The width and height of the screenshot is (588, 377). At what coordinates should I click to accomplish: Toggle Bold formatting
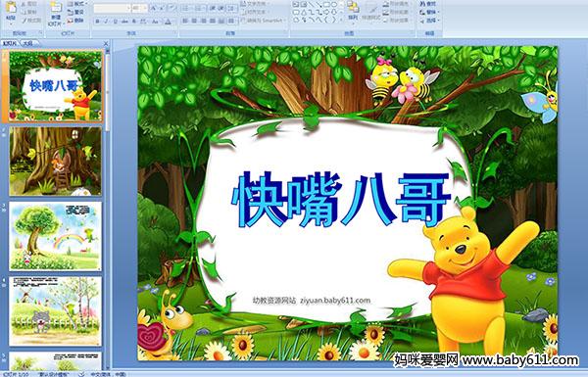97,22
